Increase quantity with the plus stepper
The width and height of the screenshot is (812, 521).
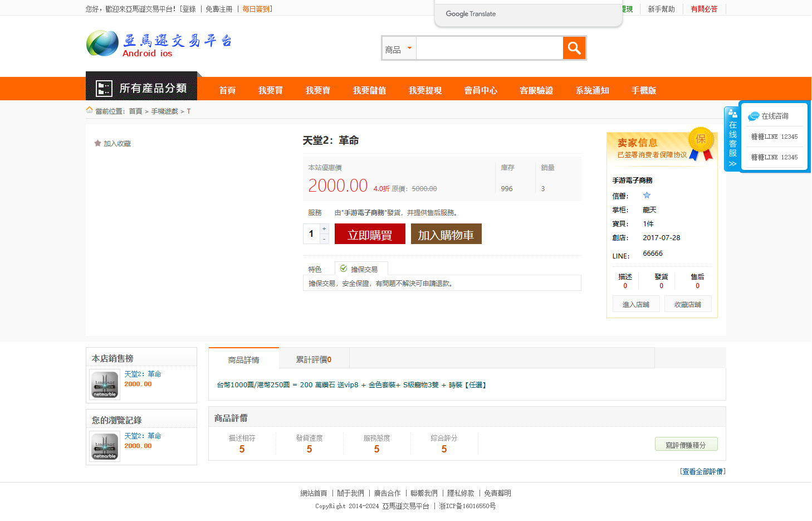[324, 228]
